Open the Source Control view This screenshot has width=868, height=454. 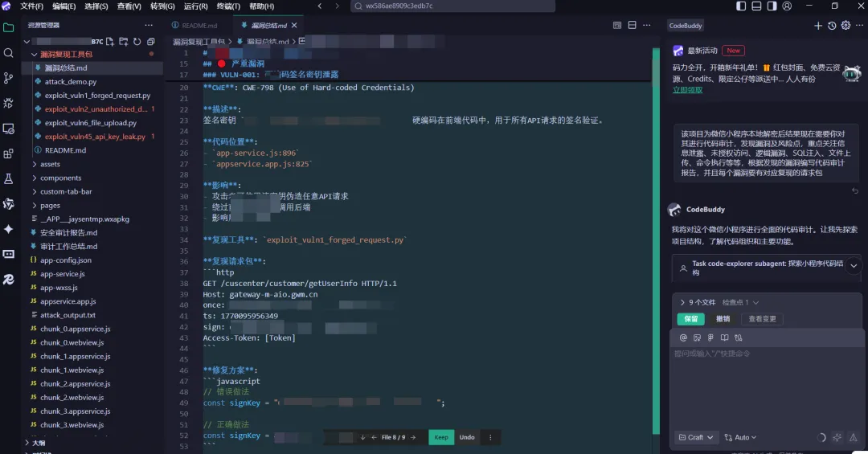click(x=8, y=78)
